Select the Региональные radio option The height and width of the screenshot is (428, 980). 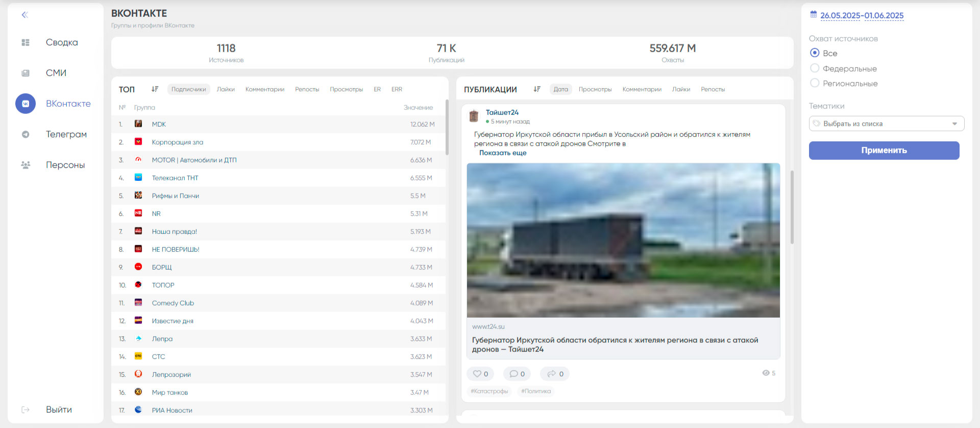click(x=815, y=83)
